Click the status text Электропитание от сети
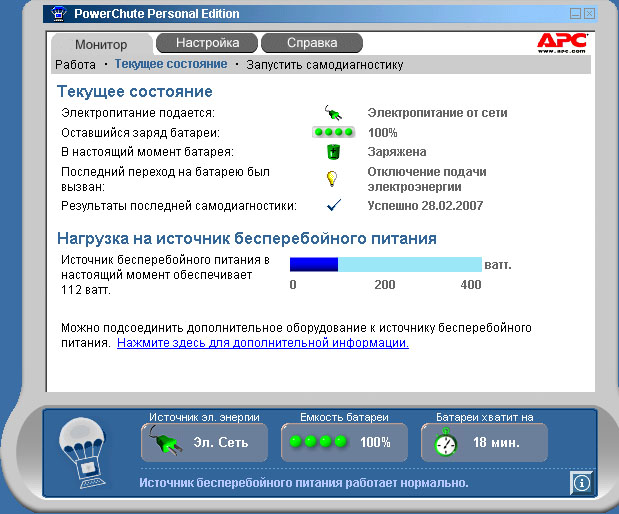The width and height of the screenshot is (619, 514). [437, 113]
